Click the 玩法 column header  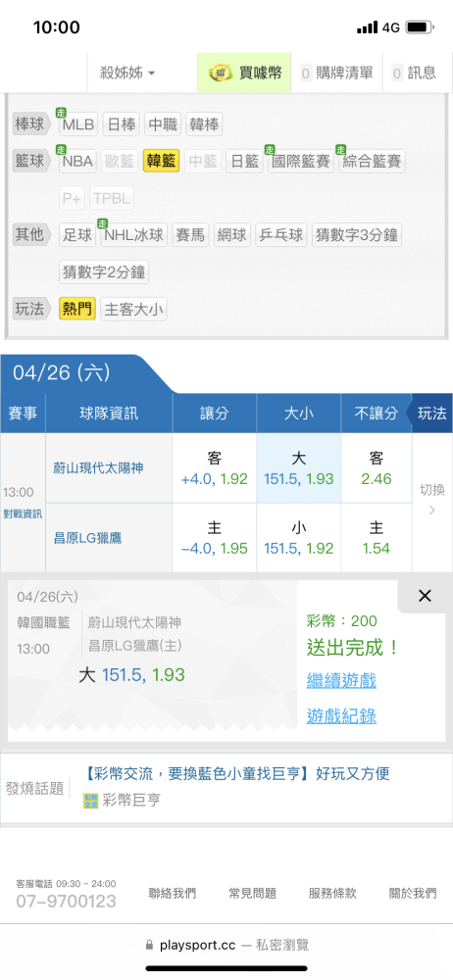tap(431, 414)
